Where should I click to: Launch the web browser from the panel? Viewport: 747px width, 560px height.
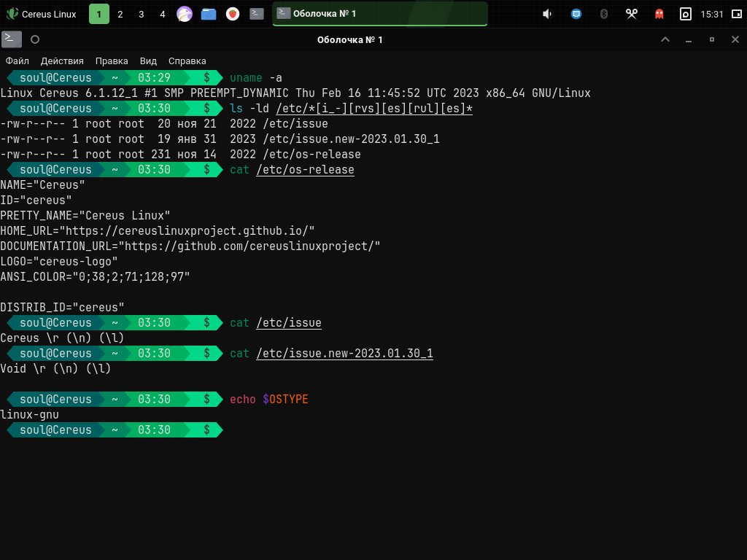[185, 14]
